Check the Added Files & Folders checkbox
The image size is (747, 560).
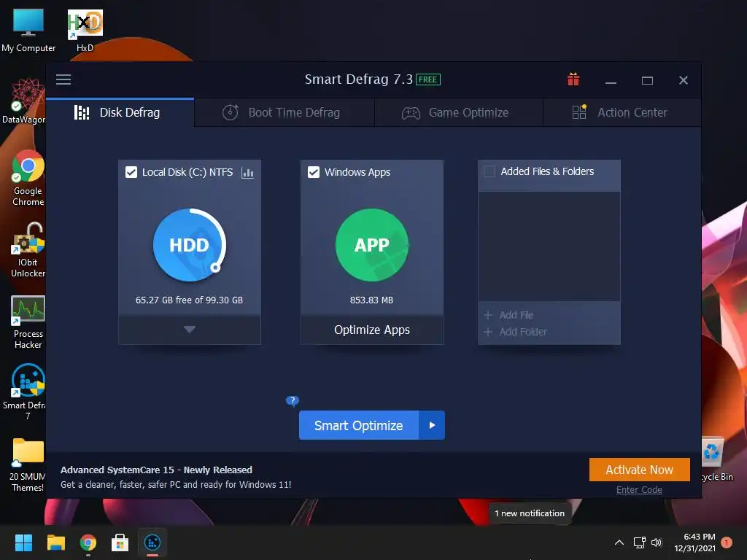click(x=489, y=171)
